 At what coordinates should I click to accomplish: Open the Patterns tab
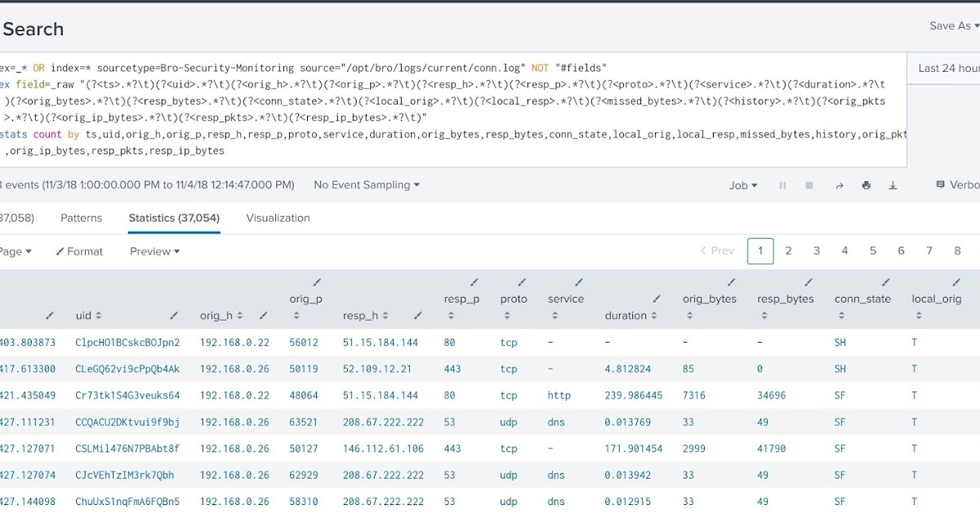[81, 218]
